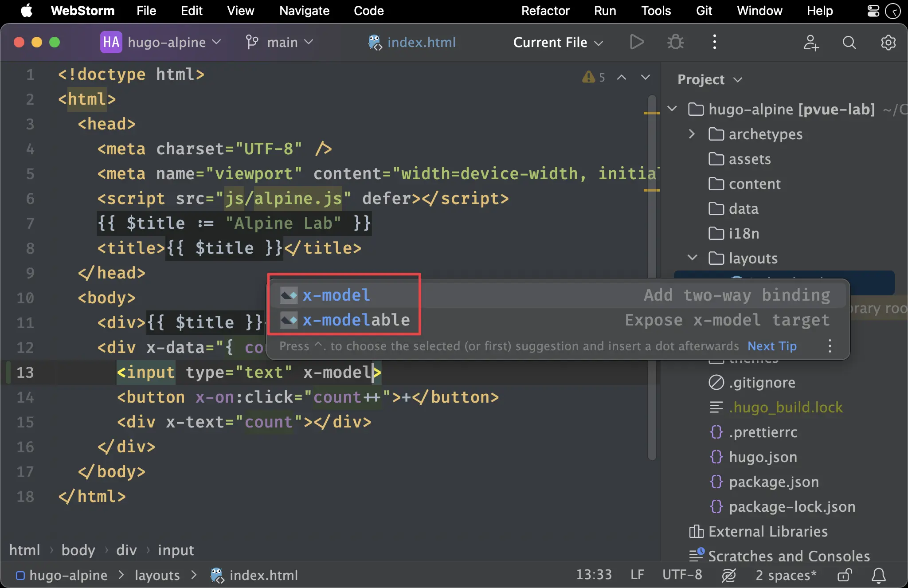Click editor vertical scrollbar
908x588 pixels.
652,277
